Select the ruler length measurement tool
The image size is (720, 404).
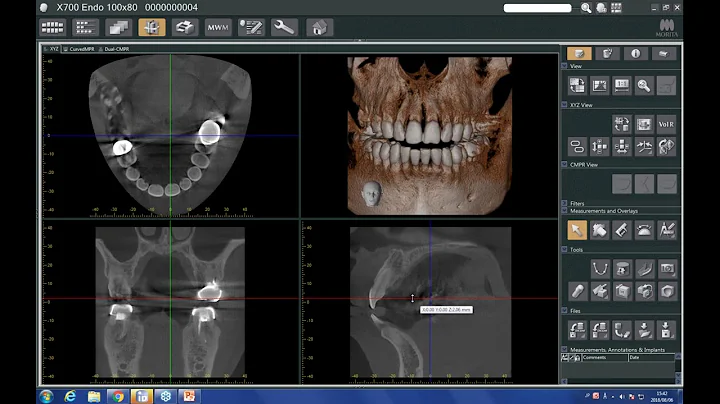coord(622,230)
